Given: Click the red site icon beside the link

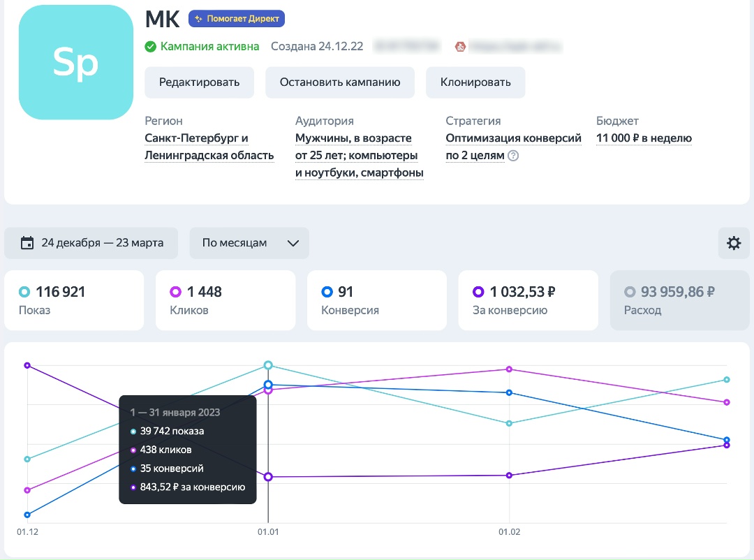Looking at the screenshot, I should click(x=460, y=47).
